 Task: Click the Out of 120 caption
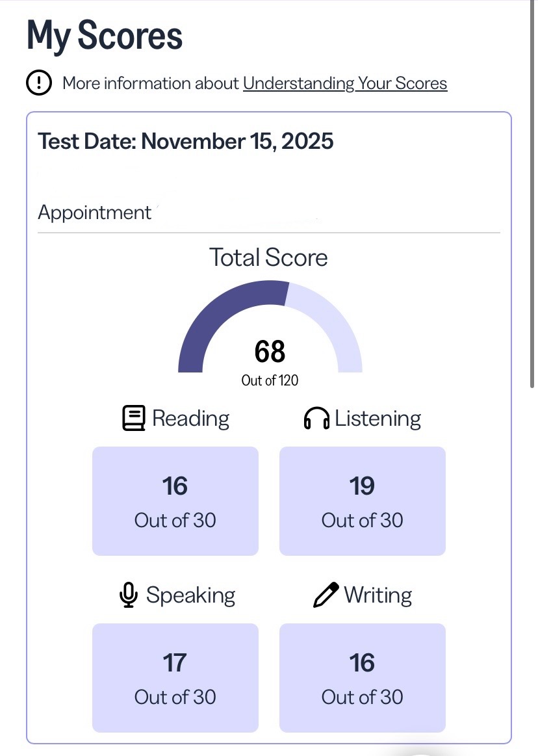270,381
